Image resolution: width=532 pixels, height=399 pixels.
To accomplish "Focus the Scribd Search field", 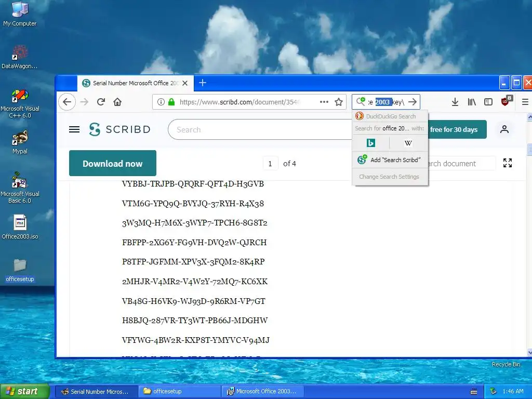I will (x=261, y=129).
